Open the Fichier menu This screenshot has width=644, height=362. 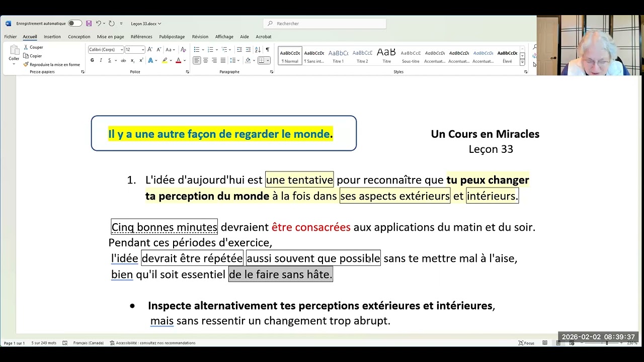click(11, 37)
